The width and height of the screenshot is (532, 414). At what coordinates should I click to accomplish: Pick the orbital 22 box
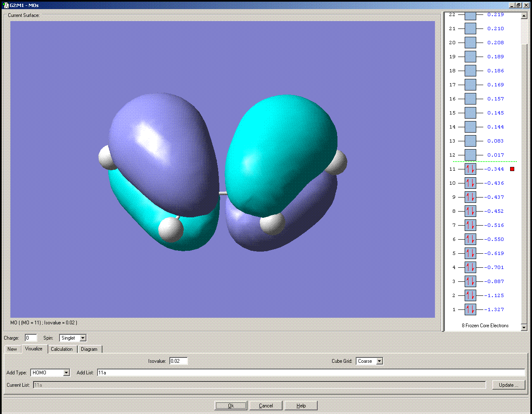(x=470, y=16)
